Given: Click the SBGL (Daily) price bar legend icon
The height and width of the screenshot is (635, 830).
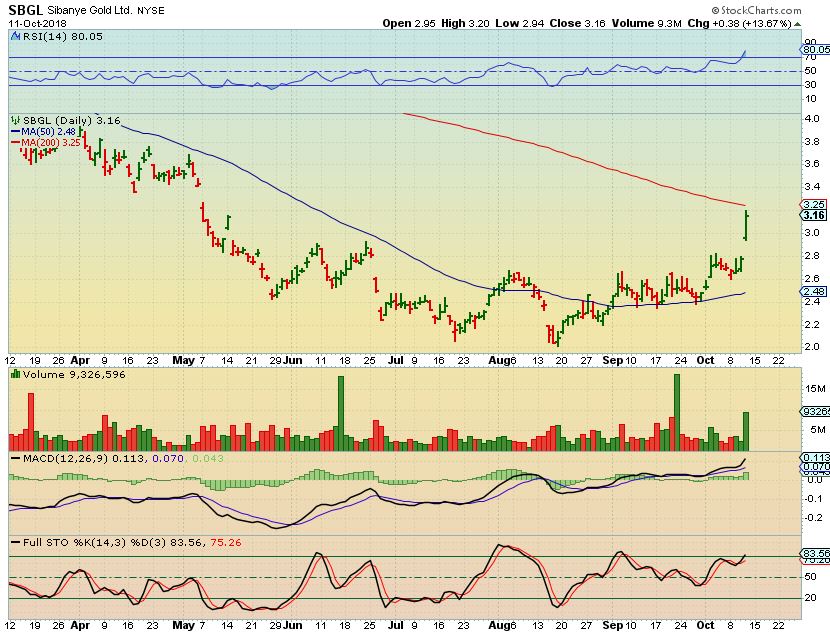Looking at the screenshot, I should point(15,120).
